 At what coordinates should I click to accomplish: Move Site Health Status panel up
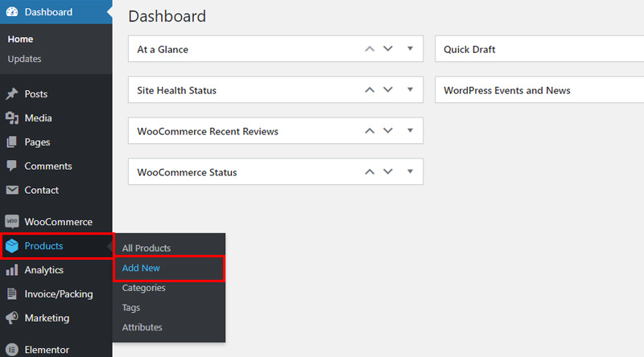pos(369,90)
